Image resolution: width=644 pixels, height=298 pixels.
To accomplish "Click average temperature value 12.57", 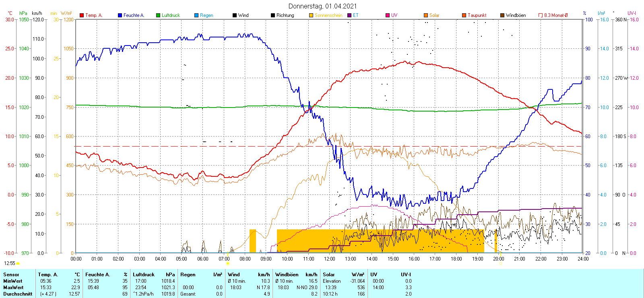I will pos(74,294).
